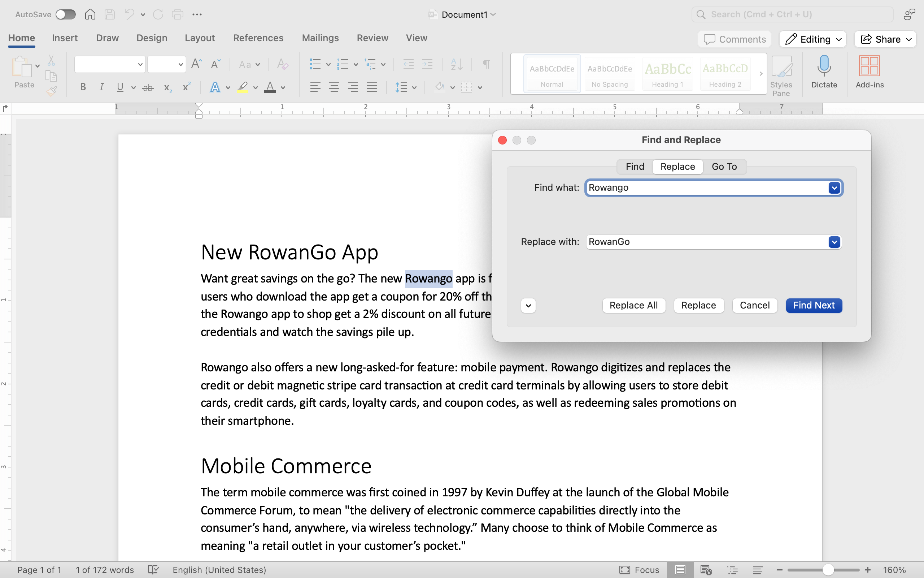Expand more options in Find and Replace dialog
924x578 pixels.
[x=528, y=306]
